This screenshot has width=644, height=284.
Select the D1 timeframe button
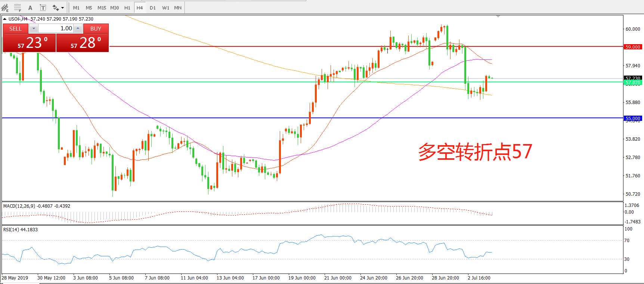click(x=152, y=8)
